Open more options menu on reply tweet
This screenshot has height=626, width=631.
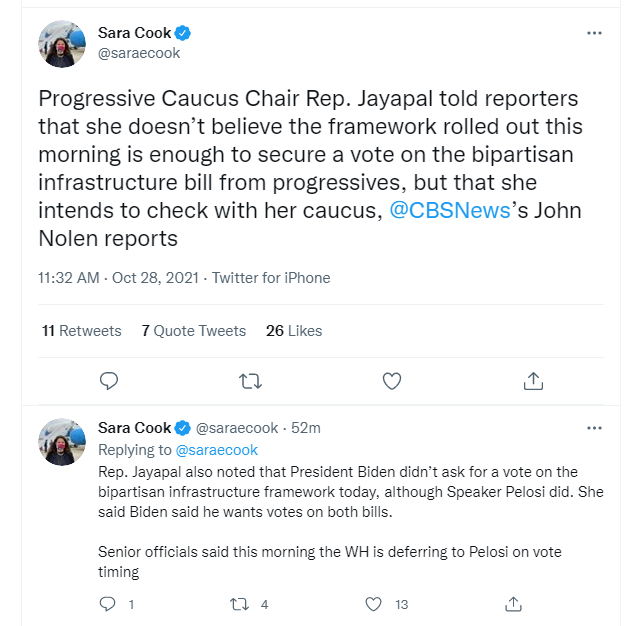tap(594, 428)
